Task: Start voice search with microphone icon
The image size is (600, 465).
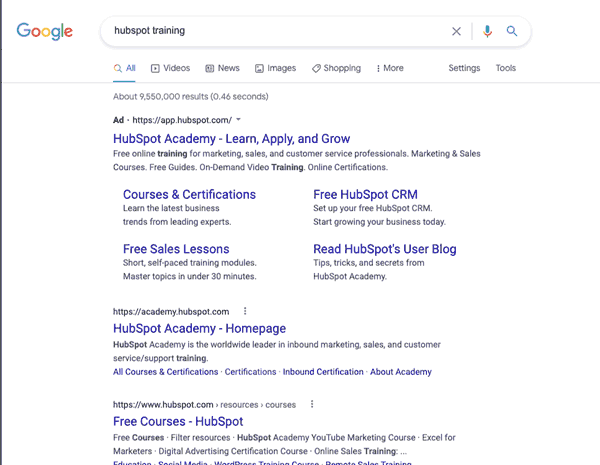Action: 487,31
